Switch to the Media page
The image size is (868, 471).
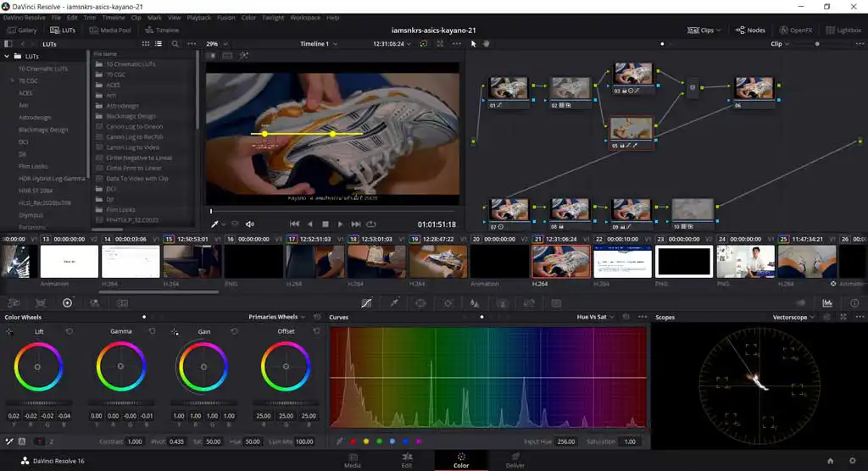click(x=353, y=461)
